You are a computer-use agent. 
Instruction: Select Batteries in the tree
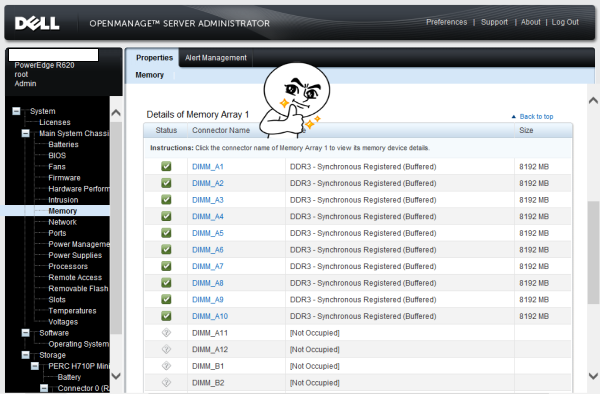[x=63, y=144]
